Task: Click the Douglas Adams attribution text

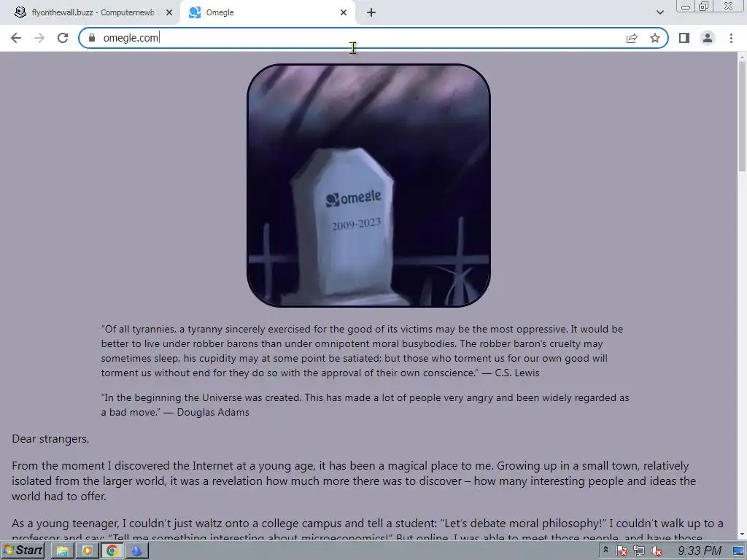Action: point(213,412)
